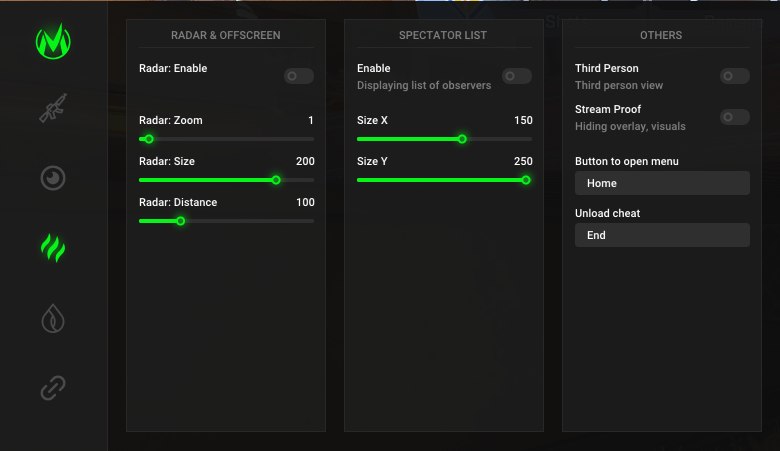
Task: Click the Radar: Zoom slider handle
Action: pyautogui.click(x=149, y=139)
